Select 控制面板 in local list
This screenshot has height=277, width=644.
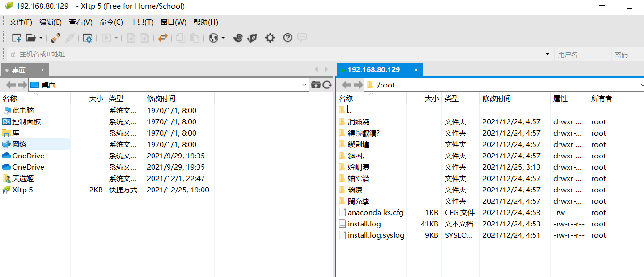pyautogui.click(x=26, y=121)
